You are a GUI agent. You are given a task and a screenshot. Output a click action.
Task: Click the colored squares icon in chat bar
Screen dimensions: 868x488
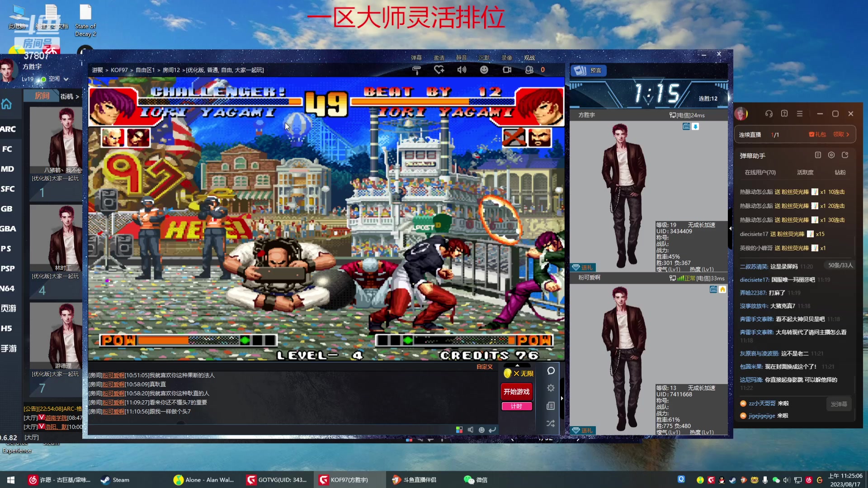459,430
